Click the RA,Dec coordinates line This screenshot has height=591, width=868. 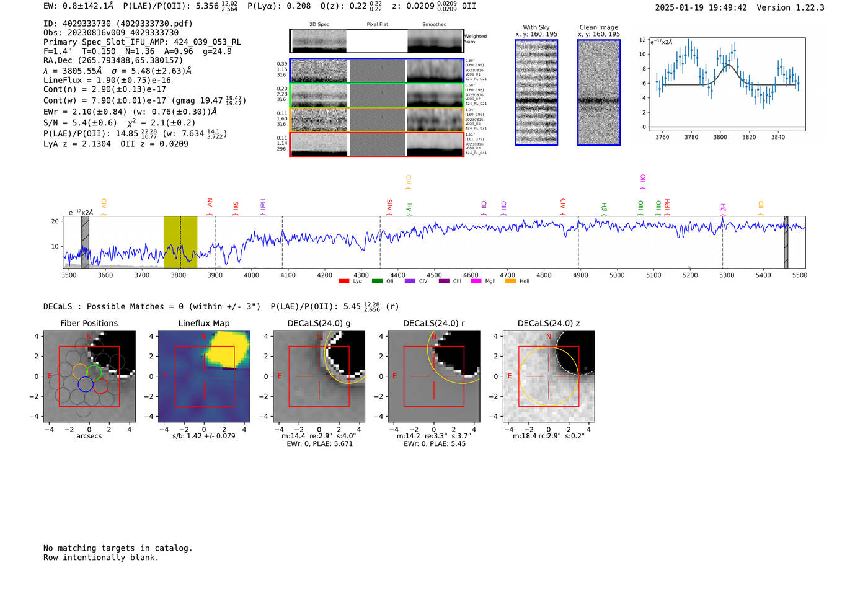(x=113, y=61)
